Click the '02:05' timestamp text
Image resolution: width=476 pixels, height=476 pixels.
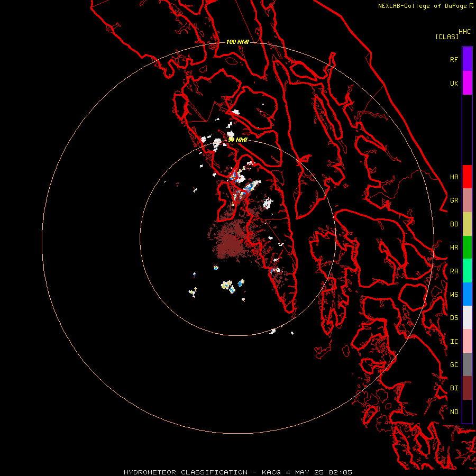point(341,472)
